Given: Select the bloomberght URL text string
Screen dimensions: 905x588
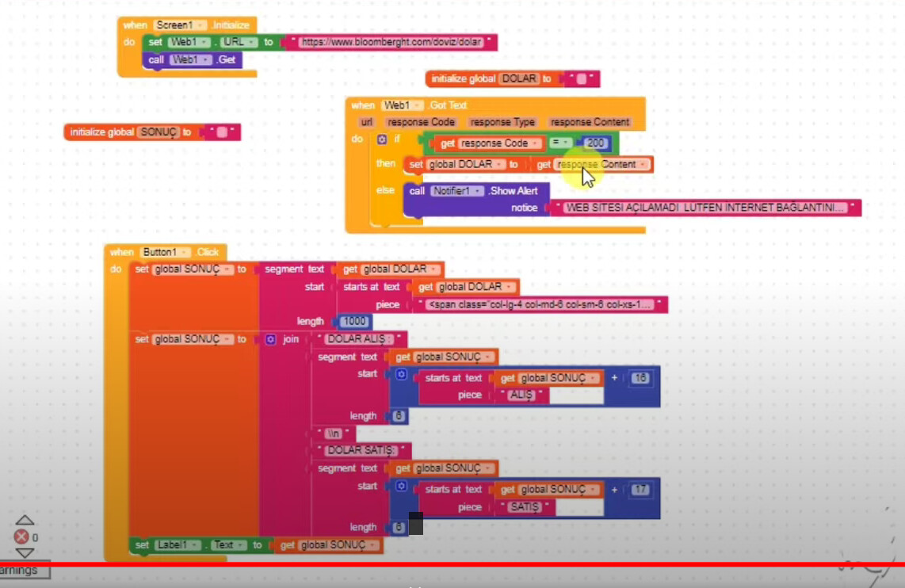Looking at the screenshot, I should (x=391, y=42).
